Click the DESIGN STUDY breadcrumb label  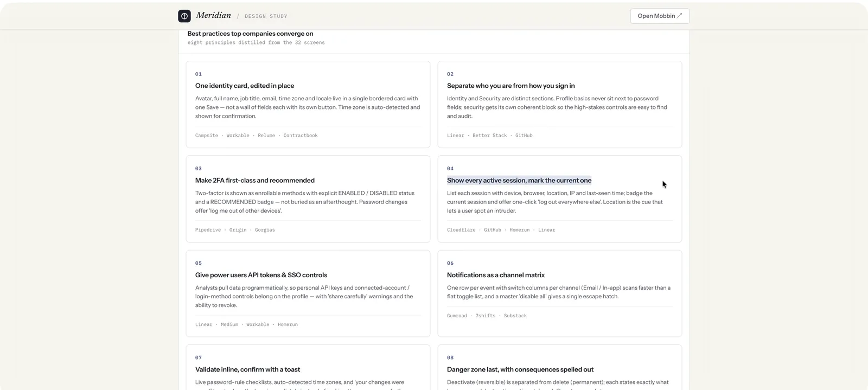pos(266,16)
